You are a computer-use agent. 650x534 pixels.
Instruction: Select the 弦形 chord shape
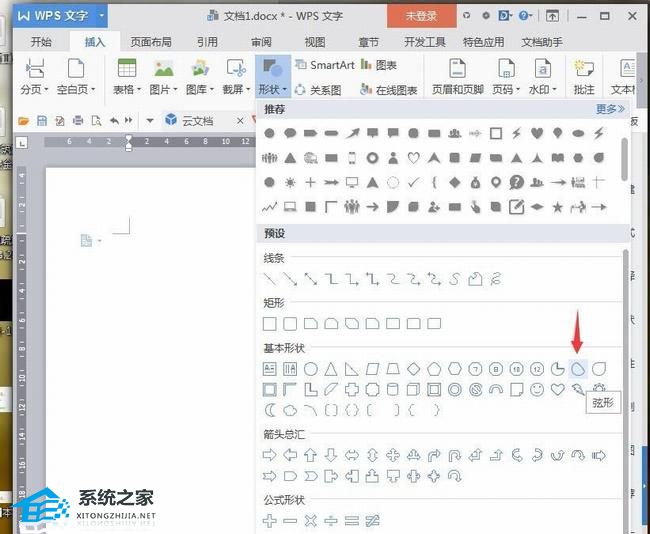point(578,369)
